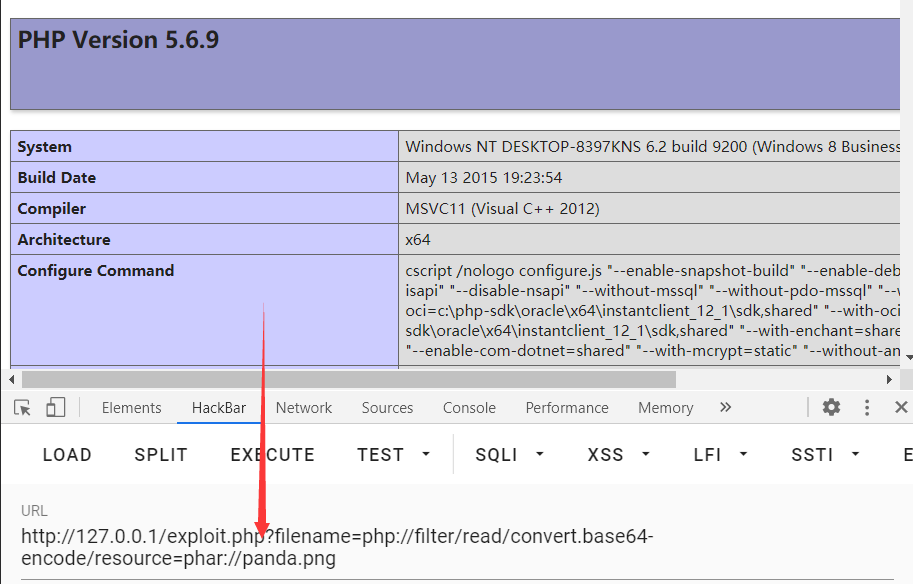Switch to the Console tab
913x584 pixels.
pos(469,408)
